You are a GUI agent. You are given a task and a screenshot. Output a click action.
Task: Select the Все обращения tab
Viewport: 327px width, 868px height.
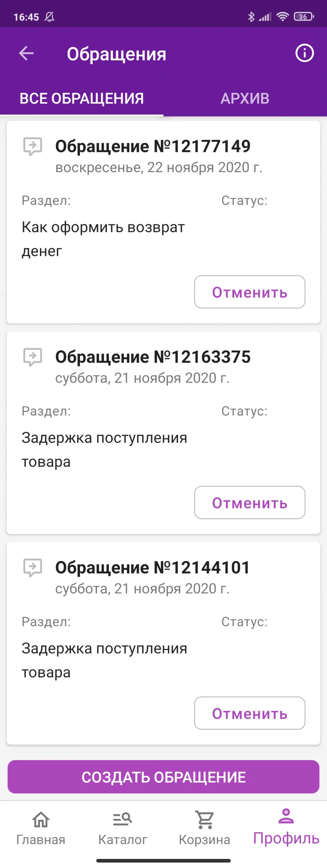82,99
